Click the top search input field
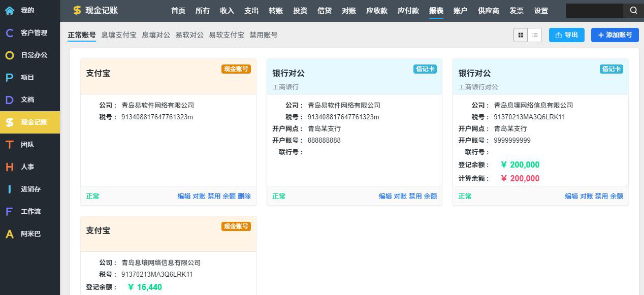 [x=594, y=10]
